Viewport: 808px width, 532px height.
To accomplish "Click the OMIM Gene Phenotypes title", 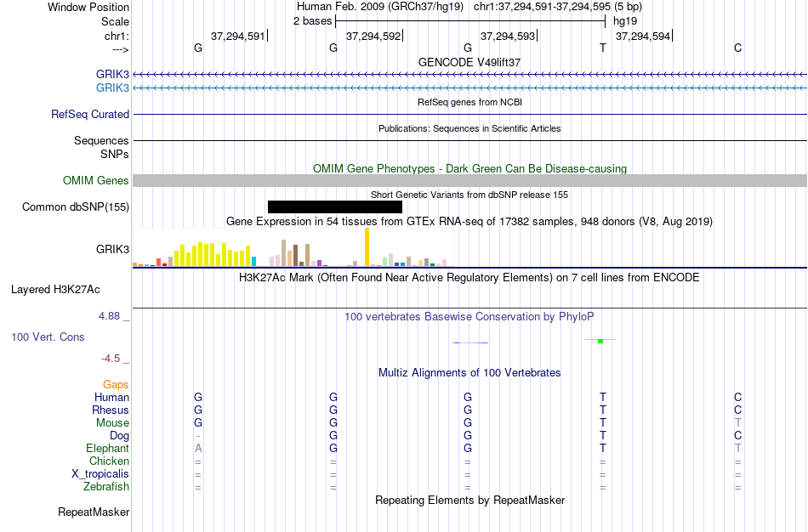I will coord(470,169).
